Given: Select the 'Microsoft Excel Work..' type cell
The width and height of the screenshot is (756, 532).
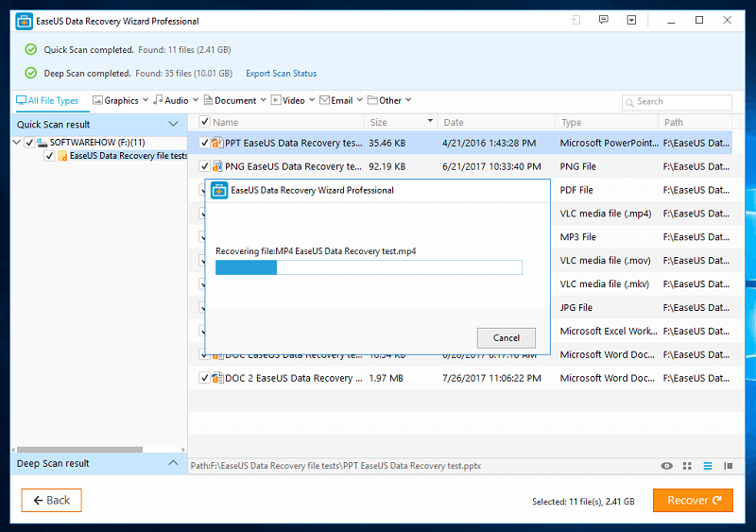Looking at the screenshot, I should pos(609,331).
